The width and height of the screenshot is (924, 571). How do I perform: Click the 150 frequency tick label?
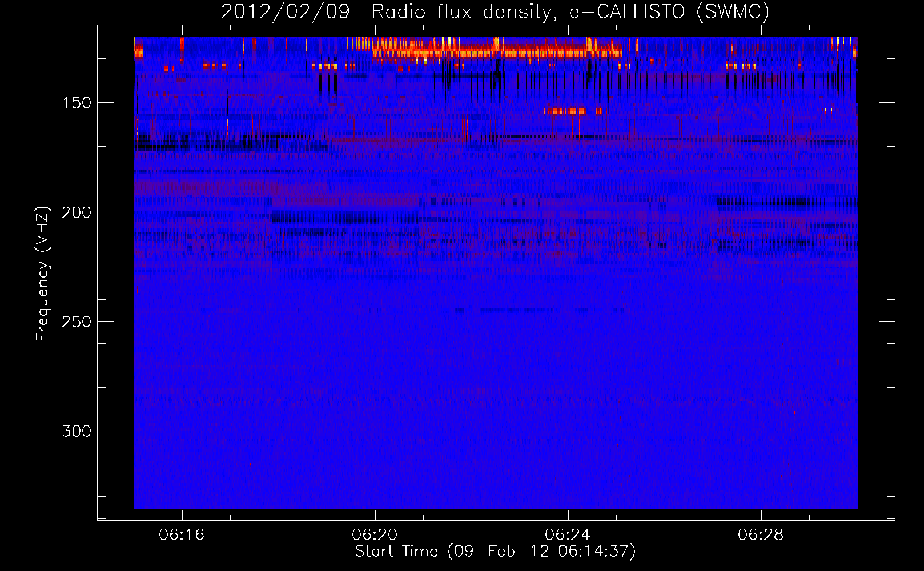(x=77, y=103)
